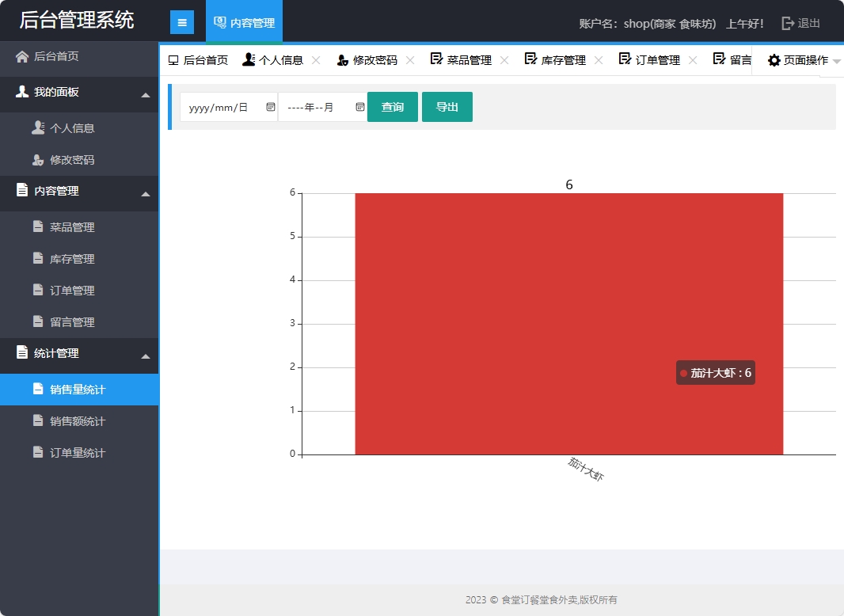Open 库存管理 in the sidebar

click(79, 259)
